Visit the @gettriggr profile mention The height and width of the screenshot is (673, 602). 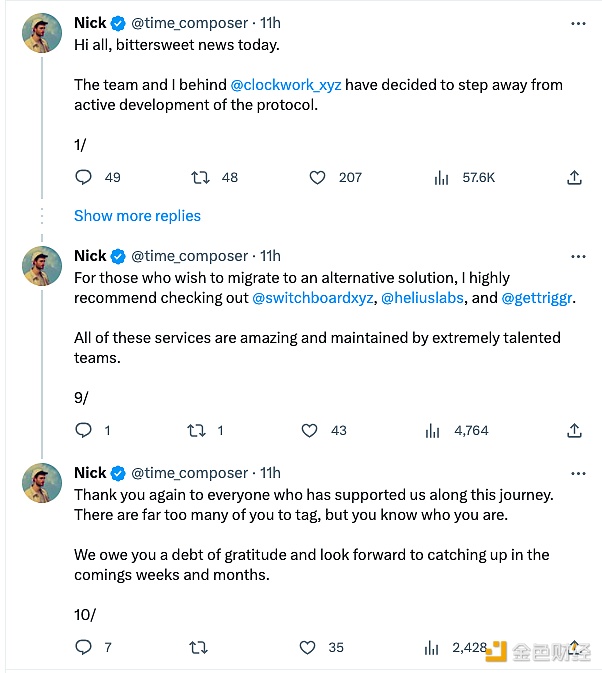pyautogui.click(x=537, y=298)
